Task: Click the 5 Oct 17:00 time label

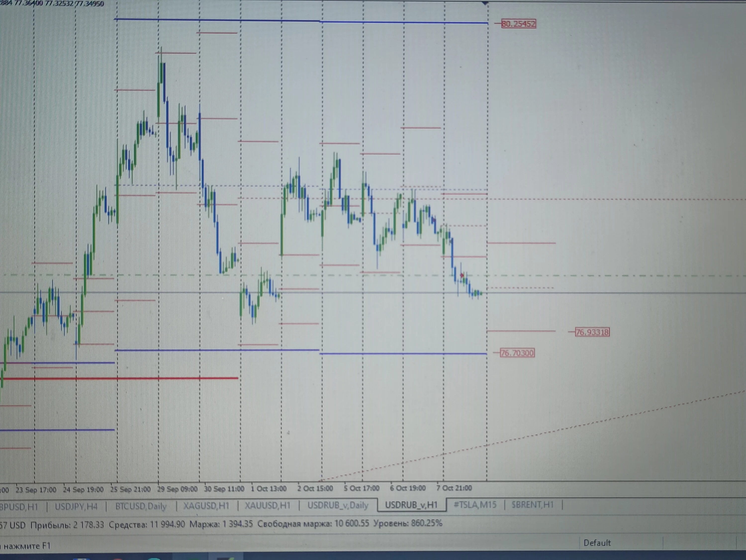Action: tap(362, 488)
